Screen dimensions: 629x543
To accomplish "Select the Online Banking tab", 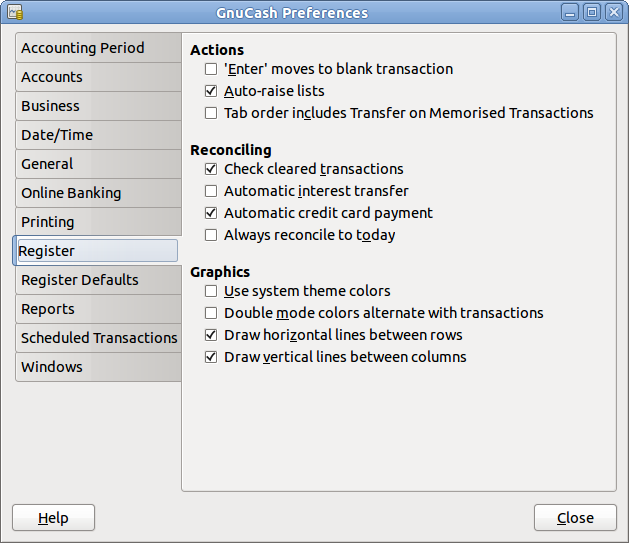I will click(98, 193).
